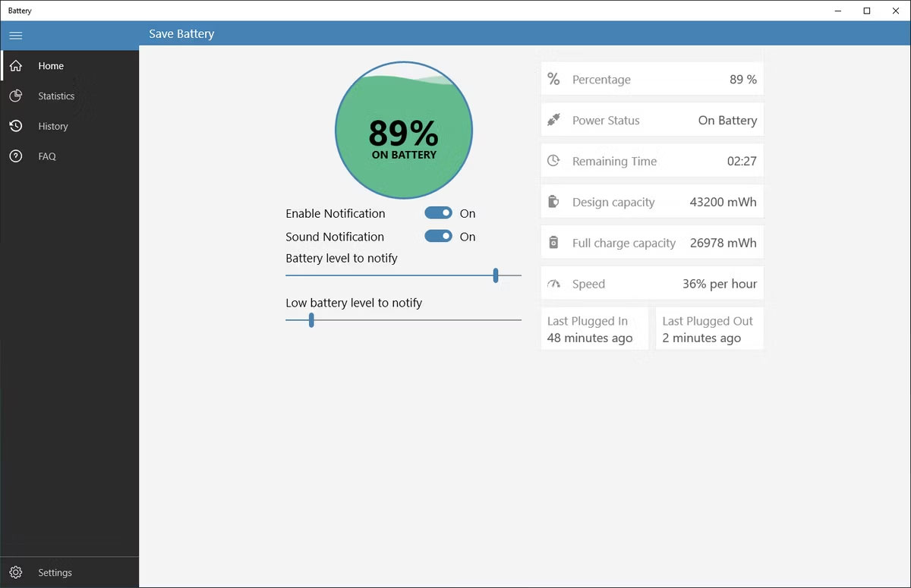Disable the Enable Notification toggle

point(437,213)
